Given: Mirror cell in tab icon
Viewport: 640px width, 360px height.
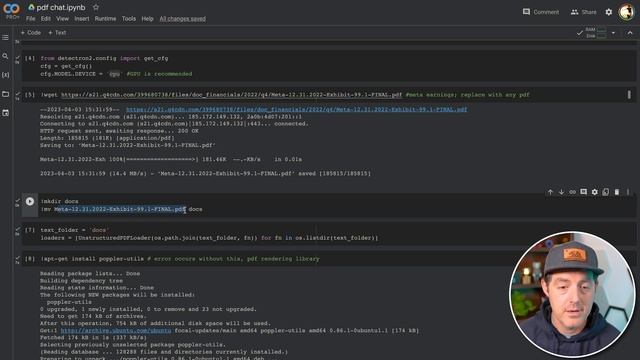Looking at the screenshot, I should (x=606, y=192).
